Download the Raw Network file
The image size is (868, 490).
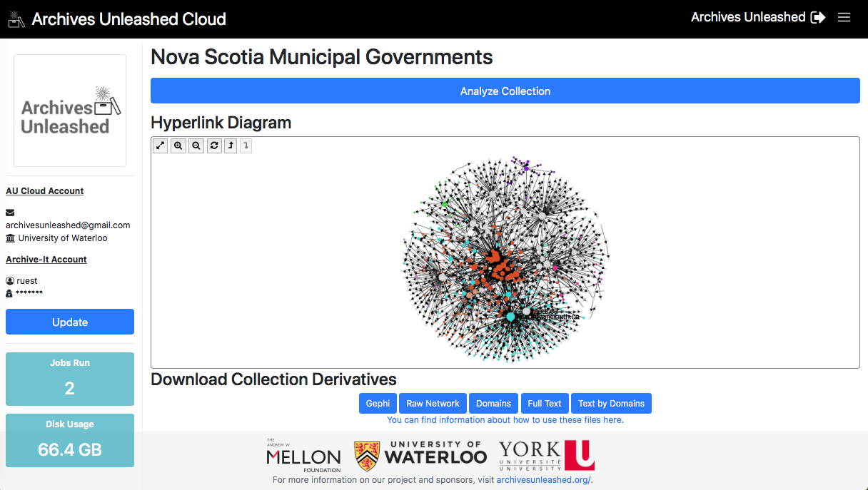pos(433,403)
